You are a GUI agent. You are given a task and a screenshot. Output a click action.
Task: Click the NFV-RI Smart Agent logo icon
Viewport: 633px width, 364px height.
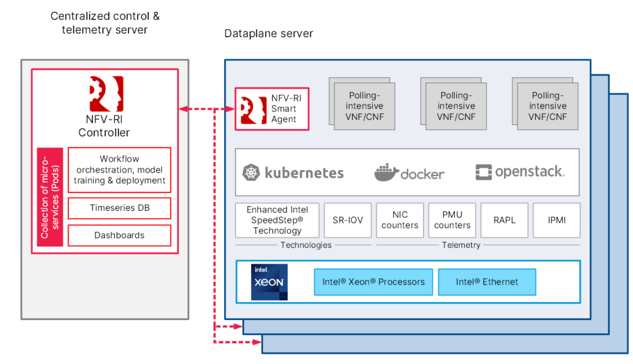253,110
